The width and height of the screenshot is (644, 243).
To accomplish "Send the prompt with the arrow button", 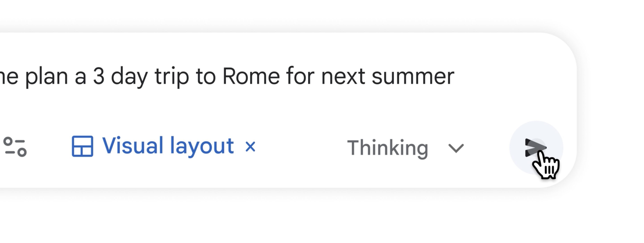I will [x=536, y=148].
